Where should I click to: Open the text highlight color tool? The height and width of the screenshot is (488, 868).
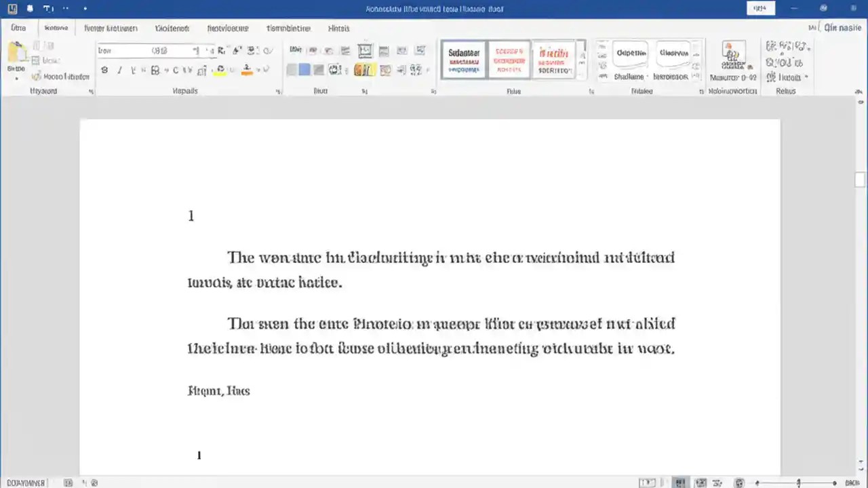click(x=220, y=70)
